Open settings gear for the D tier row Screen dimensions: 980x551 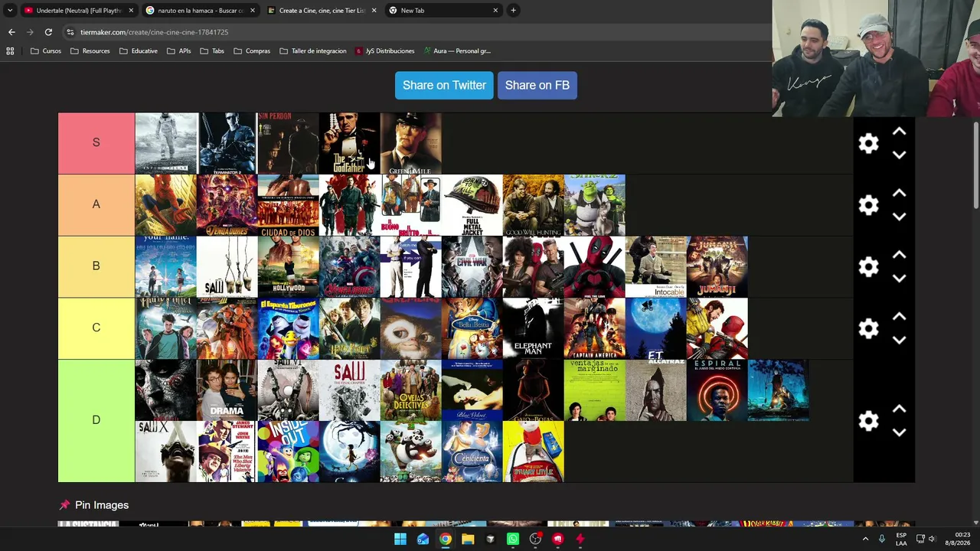coord(868,421)
